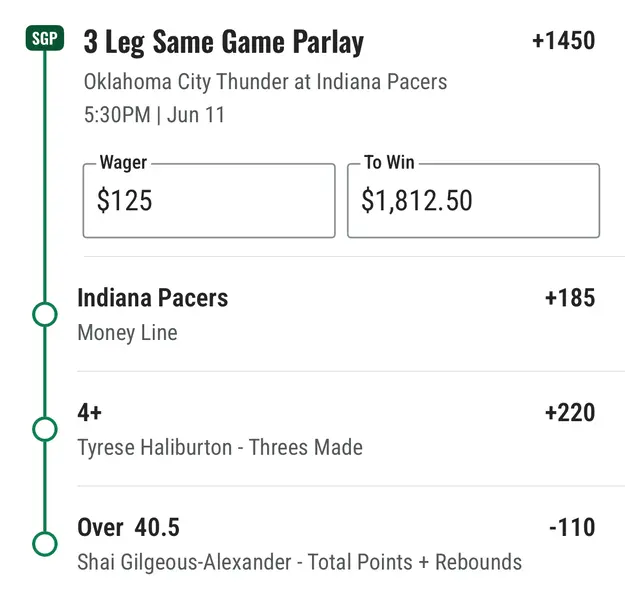The height and width of the screenshot is (600, 625).
Task: Click the Over 40.5 leg circle marker
Action: coord(44,544)
